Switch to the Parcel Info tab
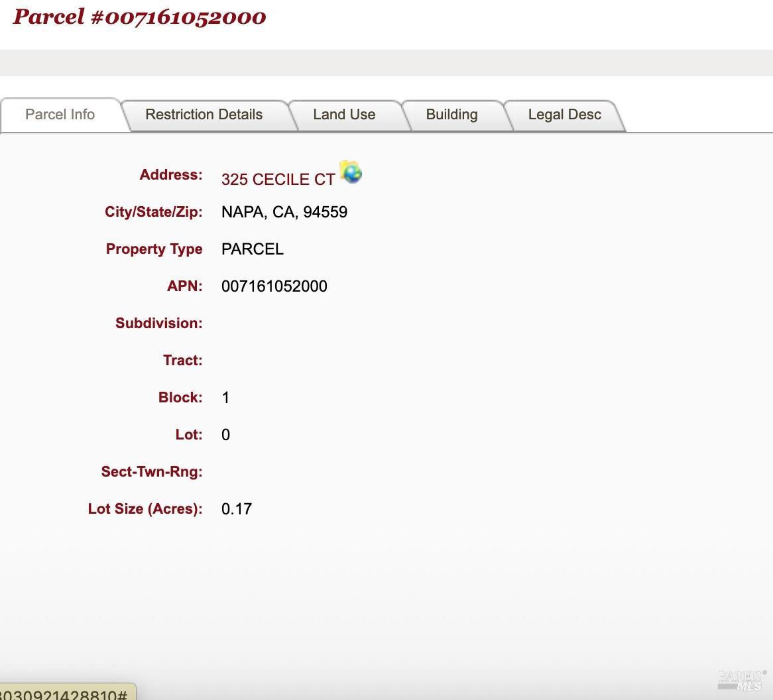 point(60,115)
